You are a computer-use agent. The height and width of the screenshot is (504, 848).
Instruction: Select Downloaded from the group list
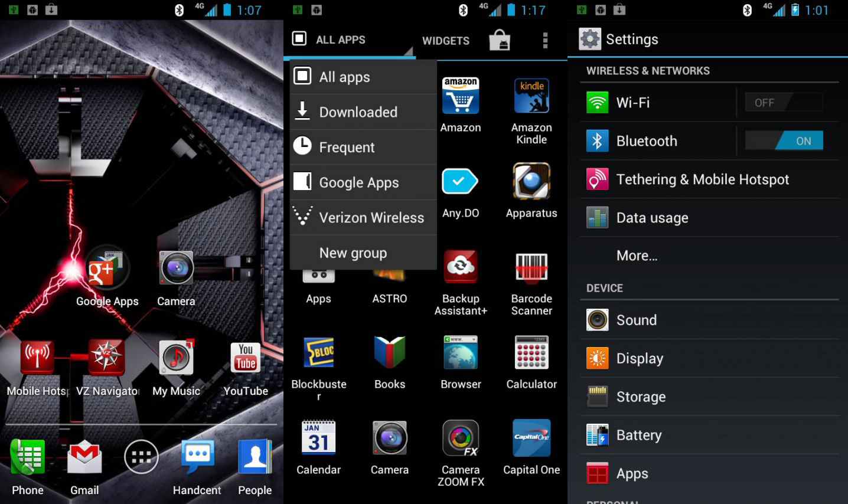tap(358, 112)
